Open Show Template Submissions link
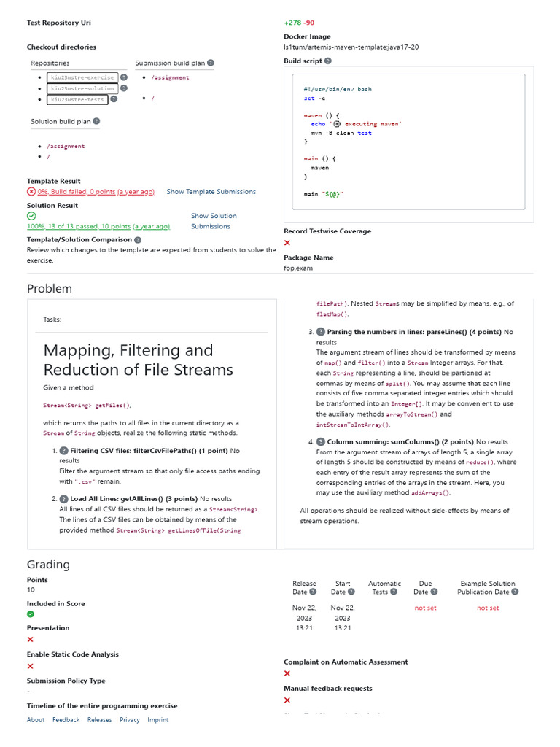The image size is (560, 747). click(x=211, y=192)
